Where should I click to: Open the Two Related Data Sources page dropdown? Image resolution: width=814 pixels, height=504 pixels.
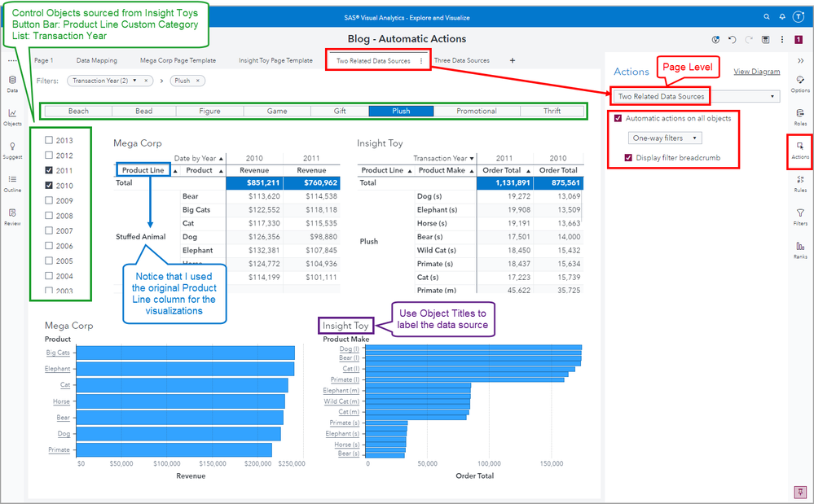696,96
